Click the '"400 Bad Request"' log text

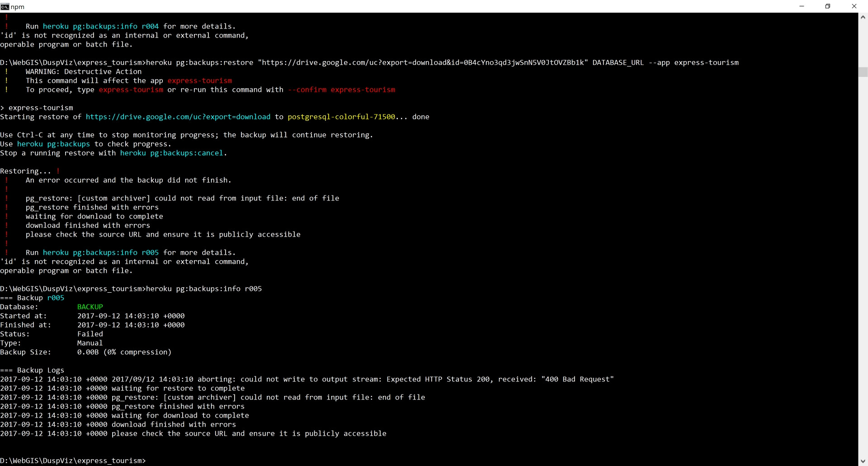(577, 379)
